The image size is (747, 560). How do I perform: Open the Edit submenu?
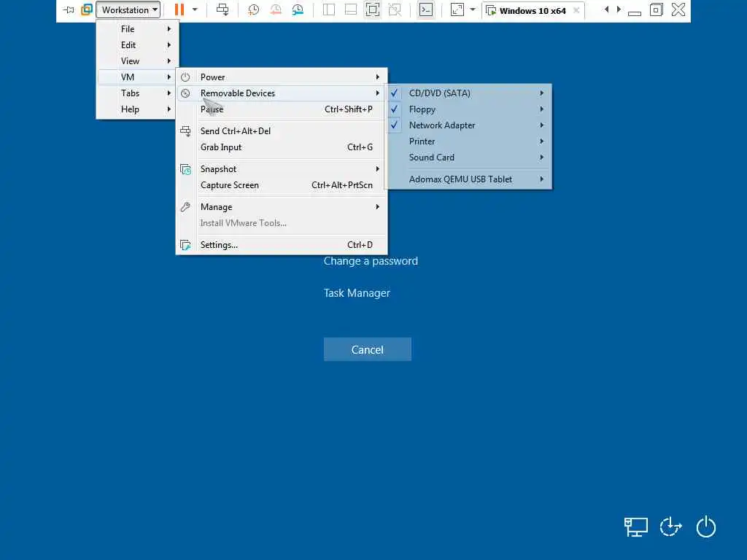click(138, 45)
